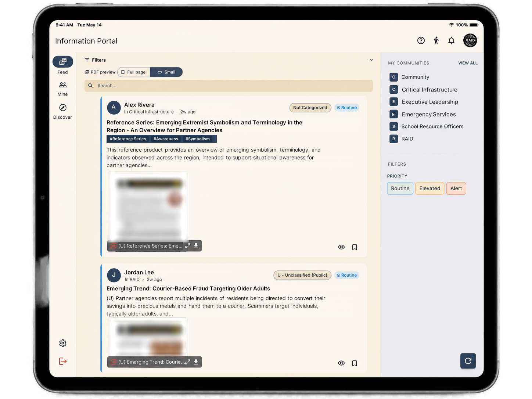
Task: Bookmark the Emerging Trend post
Action: point(355,363)
